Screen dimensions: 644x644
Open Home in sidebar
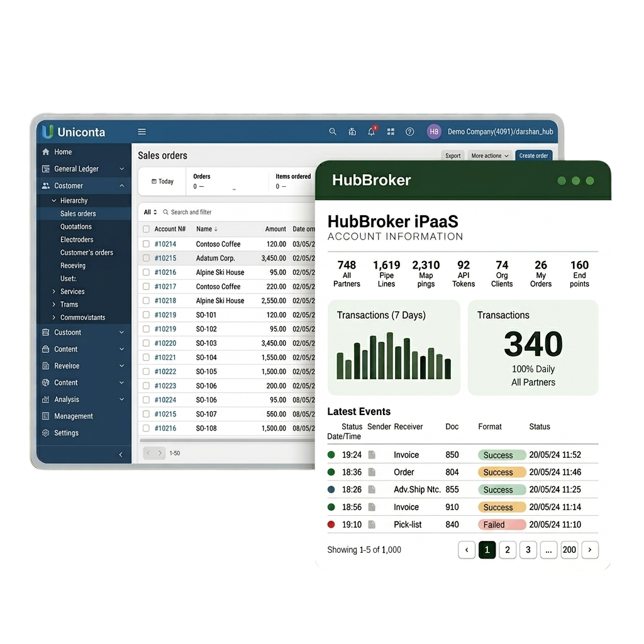click(63, 152)
